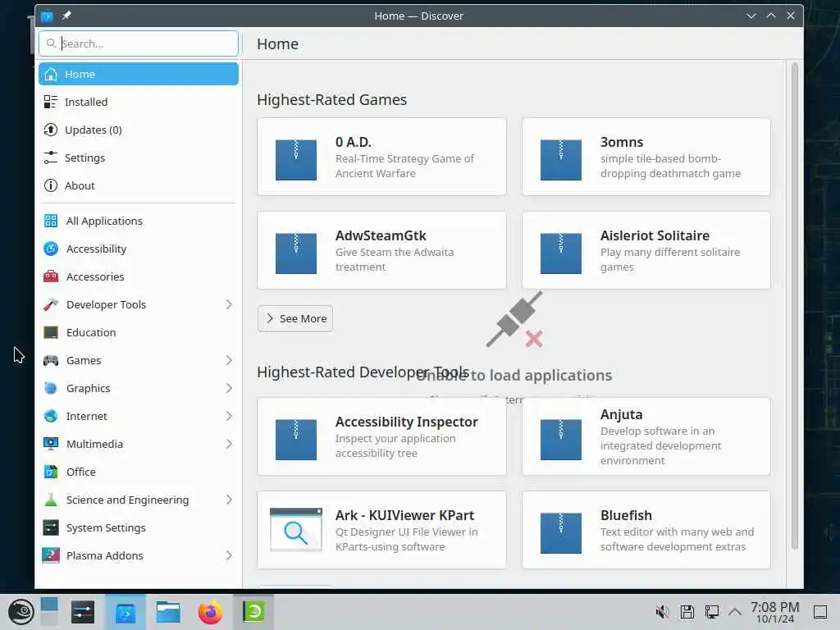The height and width of the screenshot is (630, 840).
Task: Open the virtual desktop pager in taskbar
Action: (49, 612)
